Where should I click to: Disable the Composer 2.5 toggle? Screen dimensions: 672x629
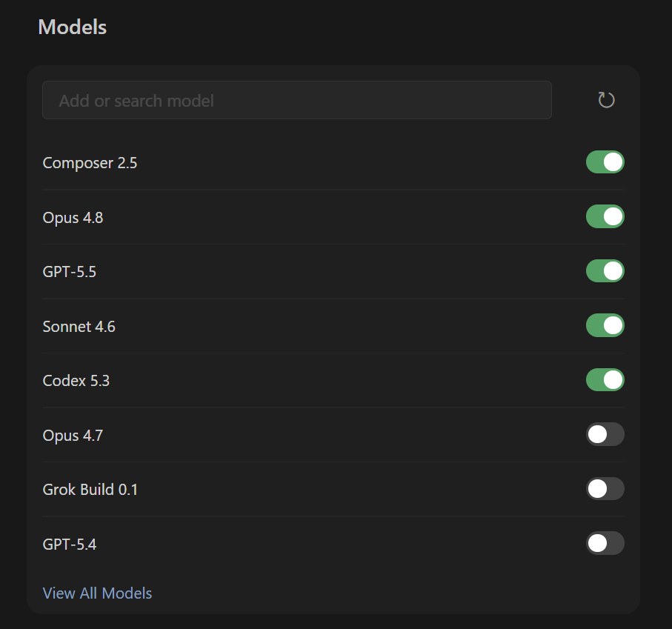point(605,162)
